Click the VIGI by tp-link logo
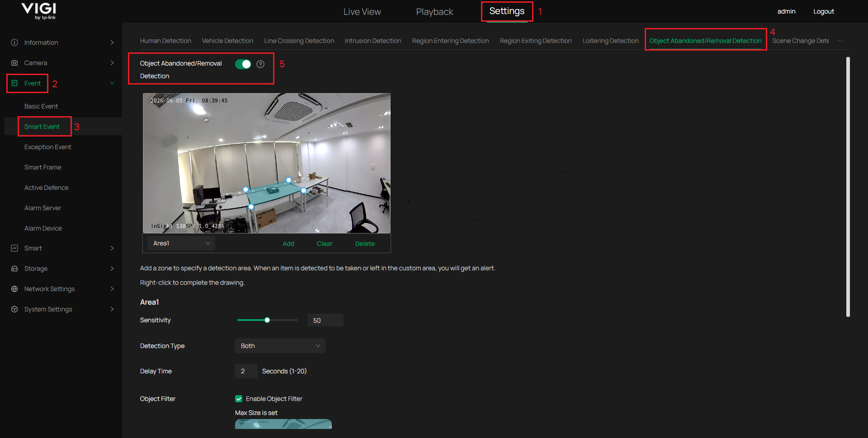The height and width of the screenshot is (438, 868). [39, 11]
